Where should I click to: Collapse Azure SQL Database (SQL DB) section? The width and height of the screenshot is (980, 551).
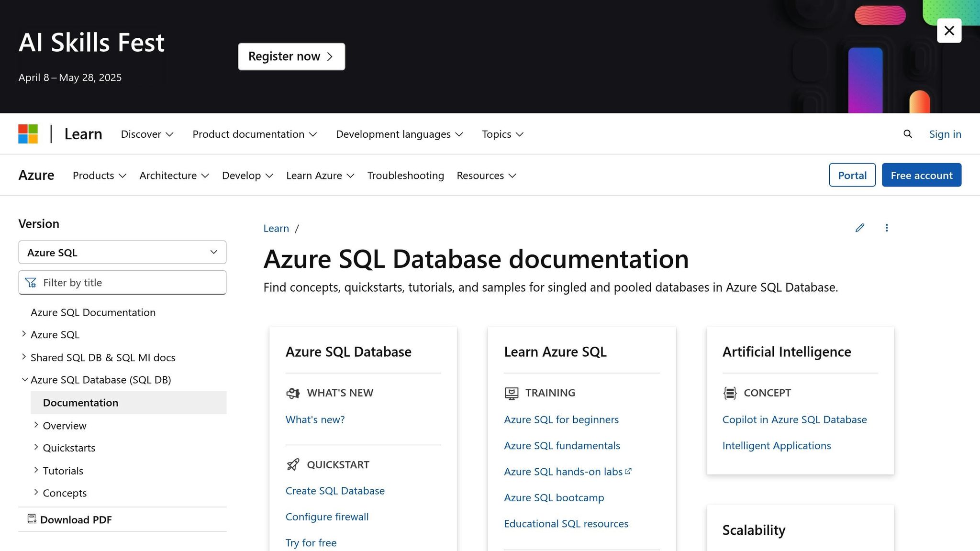pyautogui.click(x=24, y=379)
